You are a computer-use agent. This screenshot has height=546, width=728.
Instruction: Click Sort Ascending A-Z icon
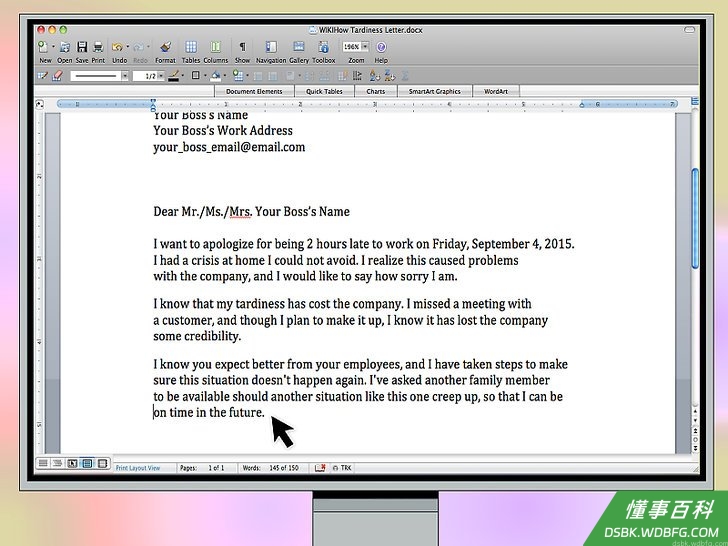(375, 76)
